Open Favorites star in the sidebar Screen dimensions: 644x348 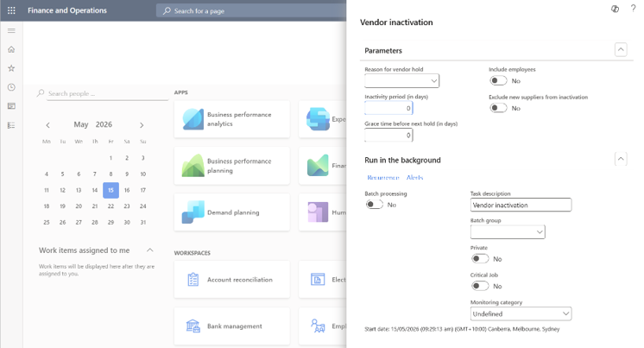tap(11, 68)
